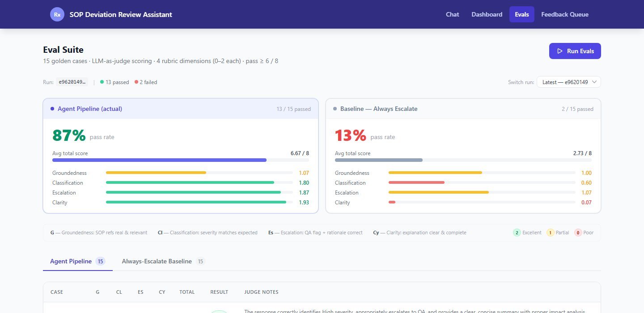Click the 13 / 15 passed label

[x=293, y=109]
